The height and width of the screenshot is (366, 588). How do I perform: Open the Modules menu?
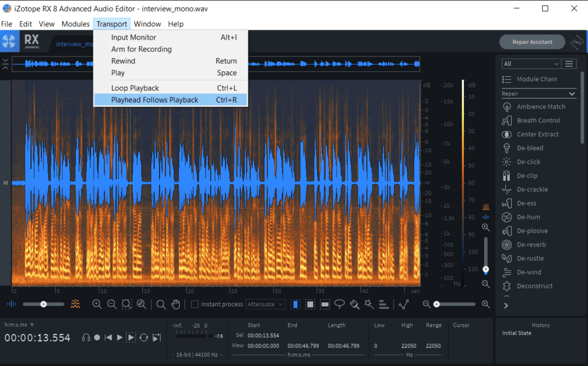(75, 24)
